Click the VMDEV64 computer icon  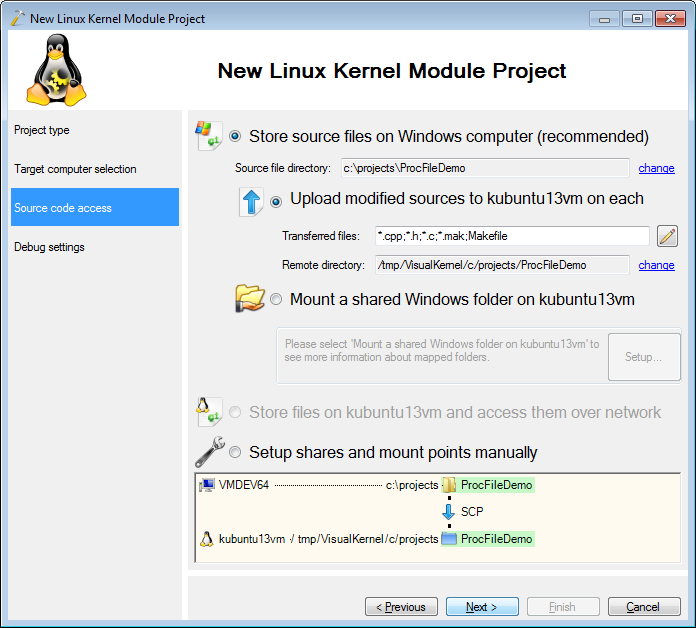pos(207,485)
